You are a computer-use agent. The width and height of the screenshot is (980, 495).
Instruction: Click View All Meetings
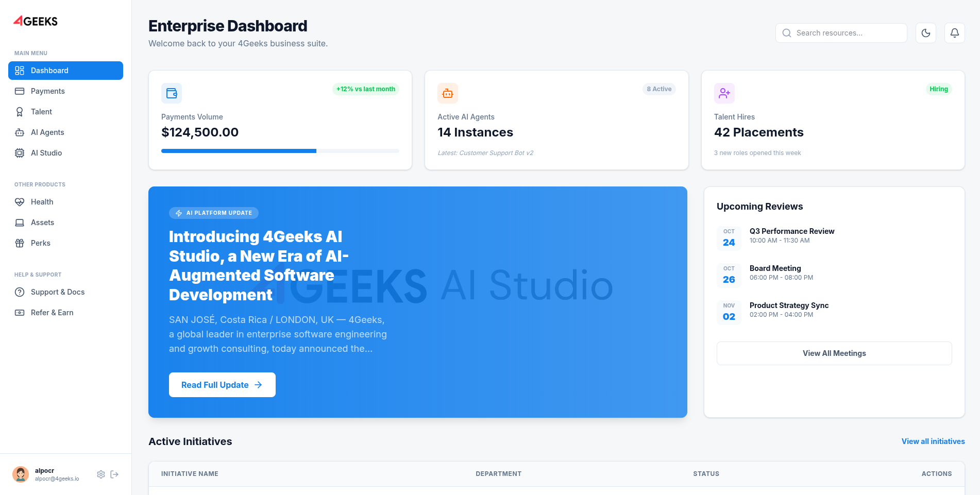834,353
